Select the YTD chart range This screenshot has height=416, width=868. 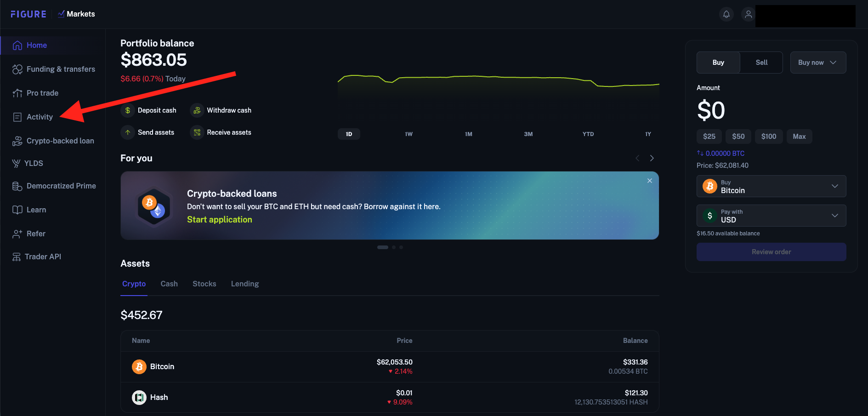[x=588, y=134]
